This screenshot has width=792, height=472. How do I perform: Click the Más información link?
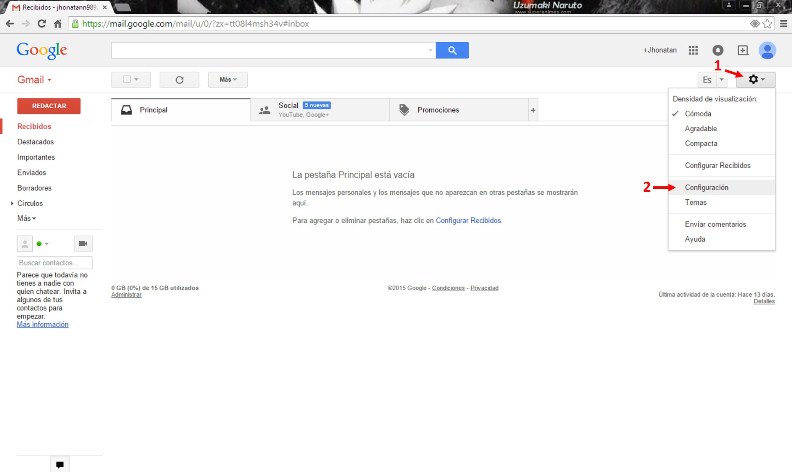tap(42, 324)
